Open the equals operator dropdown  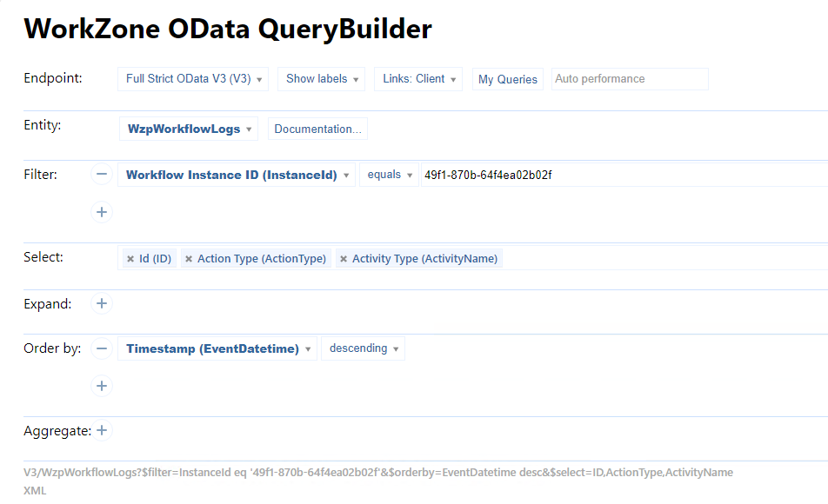389,175
